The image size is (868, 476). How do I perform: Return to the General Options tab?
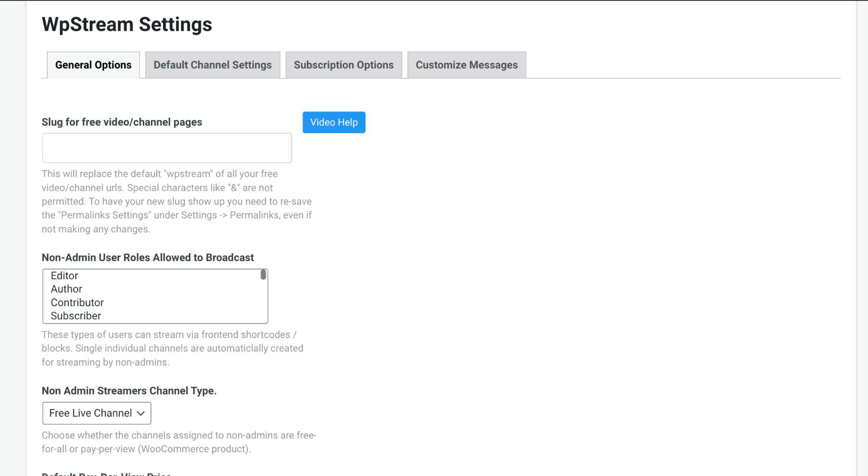pos(93,65)
